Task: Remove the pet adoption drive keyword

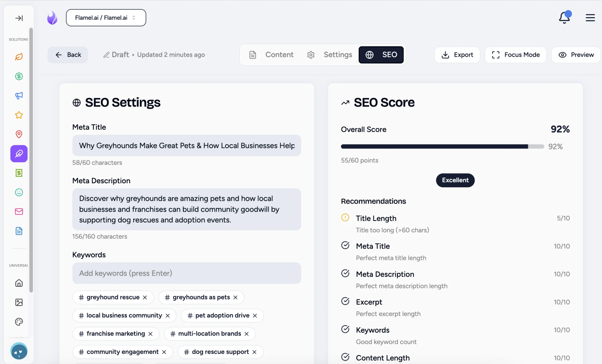Action: point(255,315)
